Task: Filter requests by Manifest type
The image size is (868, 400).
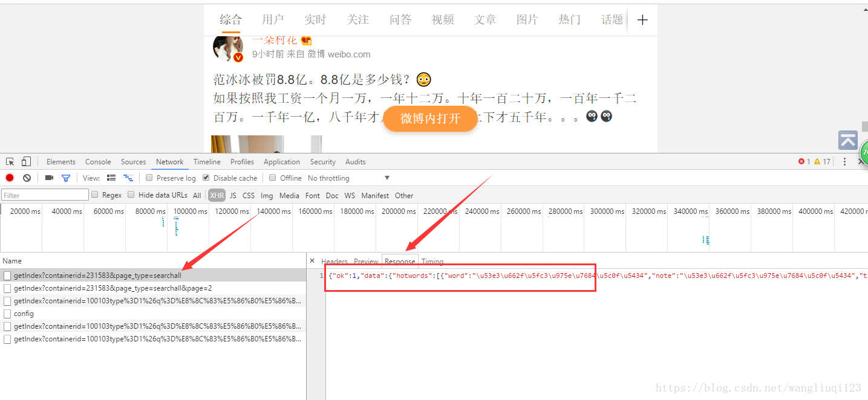Action: 375,195
